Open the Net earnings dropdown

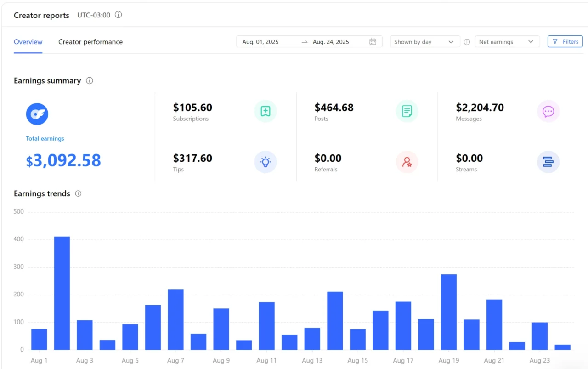[x=507, y=42]
